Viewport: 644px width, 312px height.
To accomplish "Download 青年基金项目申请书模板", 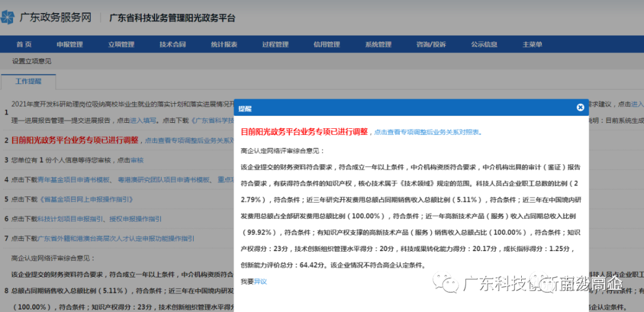I will 74,180.
